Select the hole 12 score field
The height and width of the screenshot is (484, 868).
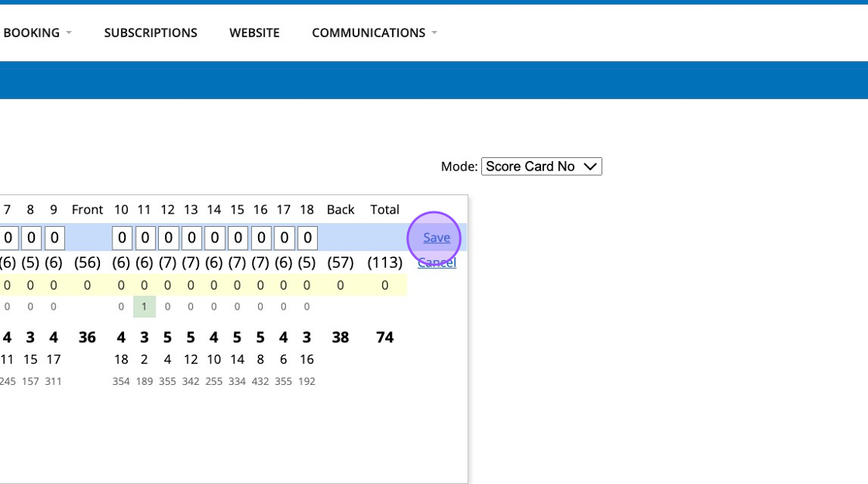(x=168, y=238)
